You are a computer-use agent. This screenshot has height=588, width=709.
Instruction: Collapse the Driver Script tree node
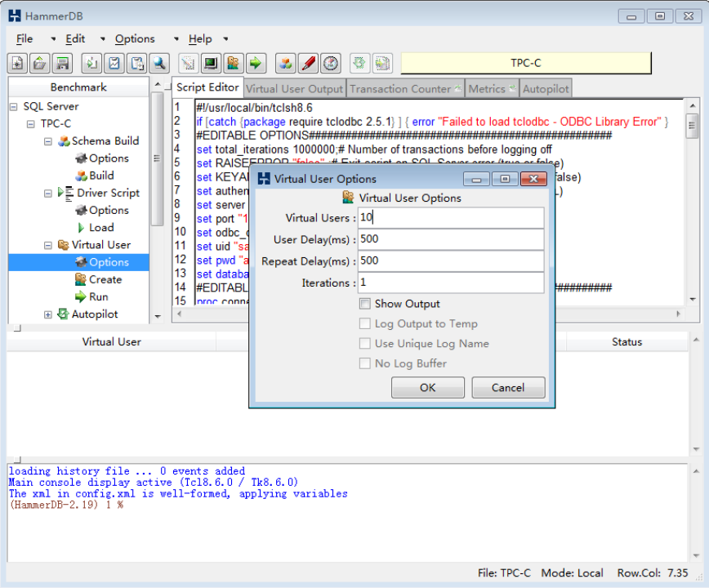(x=48, y=194)
